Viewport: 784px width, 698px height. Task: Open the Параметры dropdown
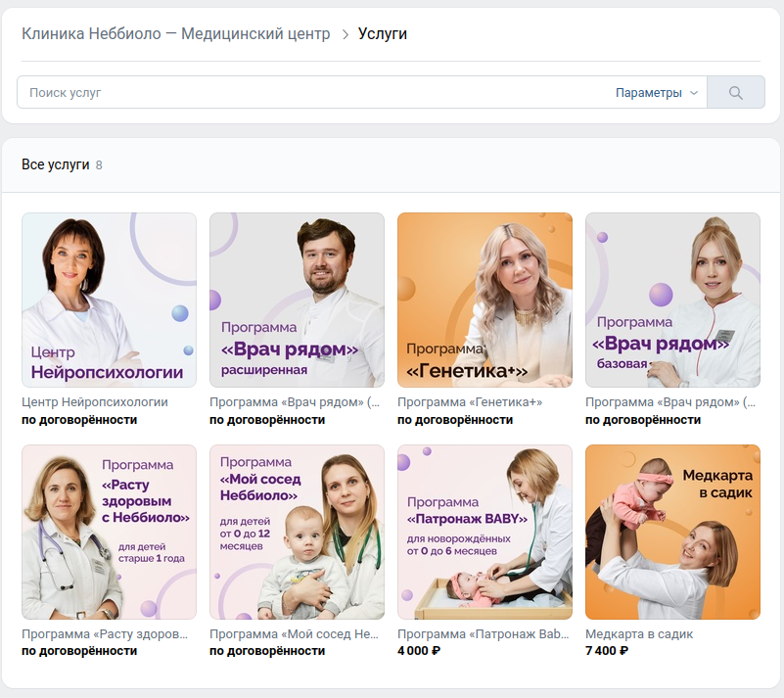click(x=657, y=92)
